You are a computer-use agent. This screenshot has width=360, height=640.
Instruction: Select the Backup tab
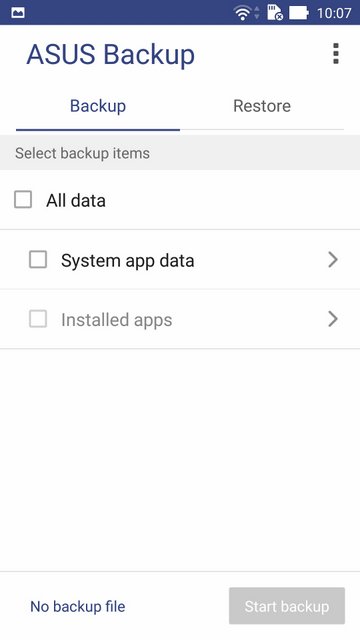98,106
